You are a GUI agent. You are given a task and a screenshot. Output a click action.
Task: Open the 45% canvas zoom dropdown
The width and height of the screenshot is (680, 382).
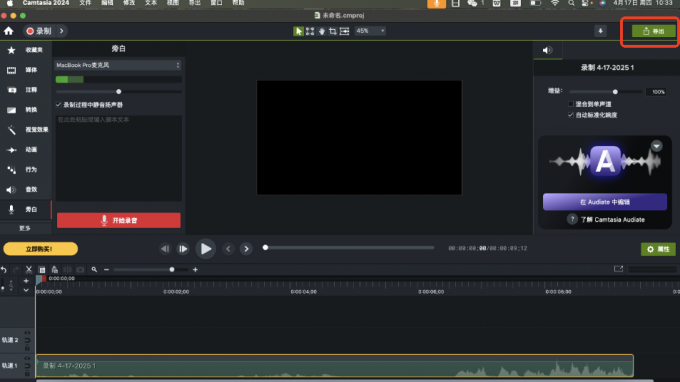[370, 31]
